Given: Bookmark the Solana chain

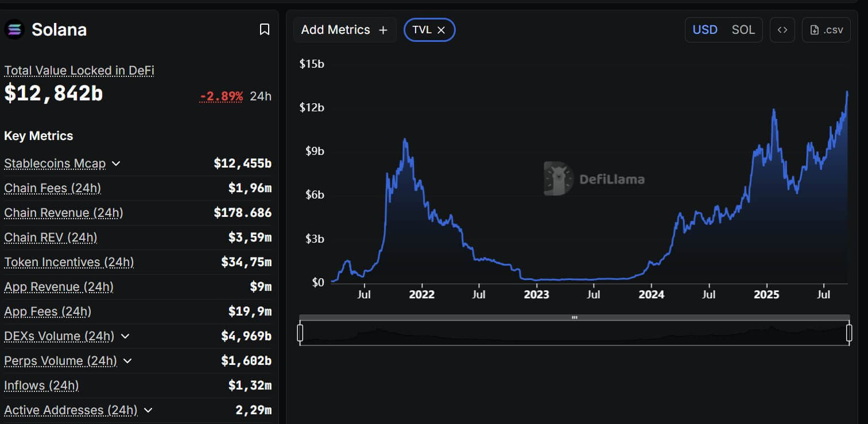Looking at the screenshot, I should coord(264,30).
